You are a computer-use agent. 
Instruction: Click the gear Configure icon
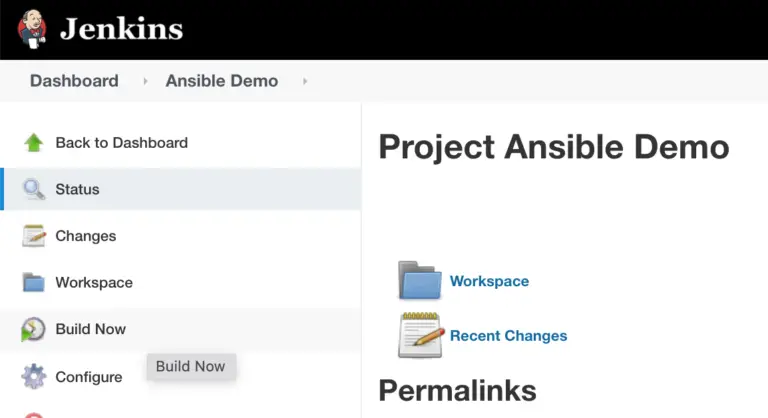[x=33, y=376]
